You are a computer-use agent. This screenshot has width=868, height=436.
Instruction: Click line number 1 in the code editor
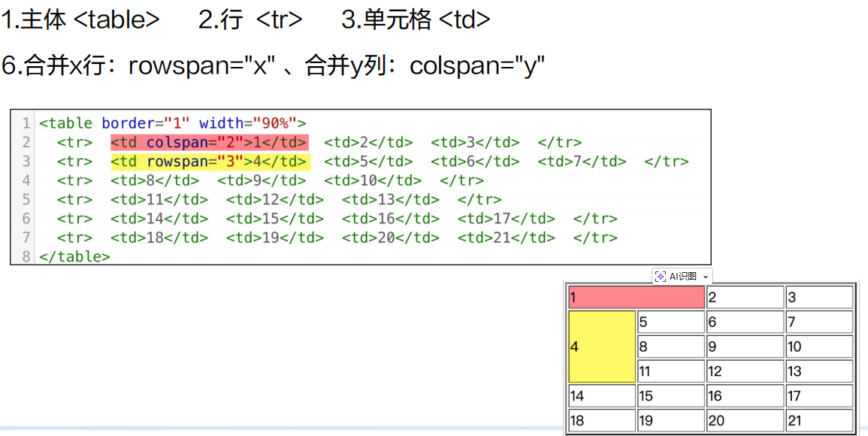click(x=25, y=123)
